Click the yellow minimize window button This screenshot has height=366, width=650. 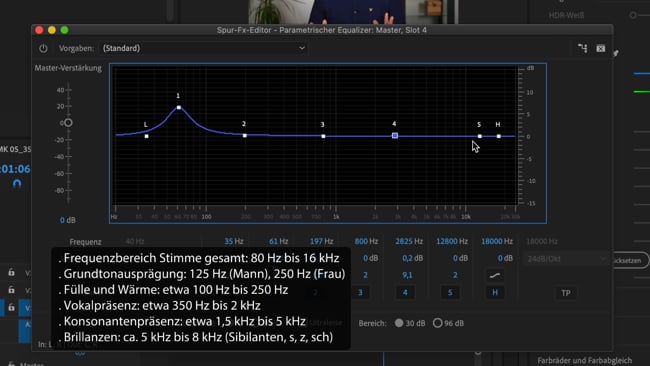click(x=52, y=30)
